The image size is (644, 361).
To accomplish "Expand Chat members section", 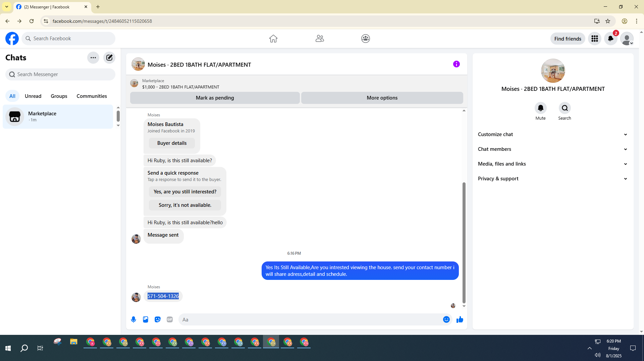I will 553,149.
